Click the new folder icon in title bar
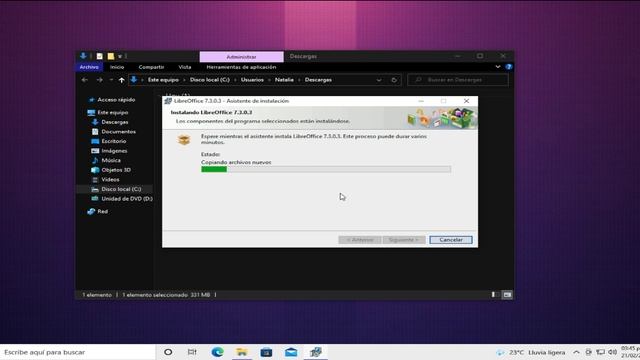The image size is (640, 360). pyautogui.click(x=111, y=56)
